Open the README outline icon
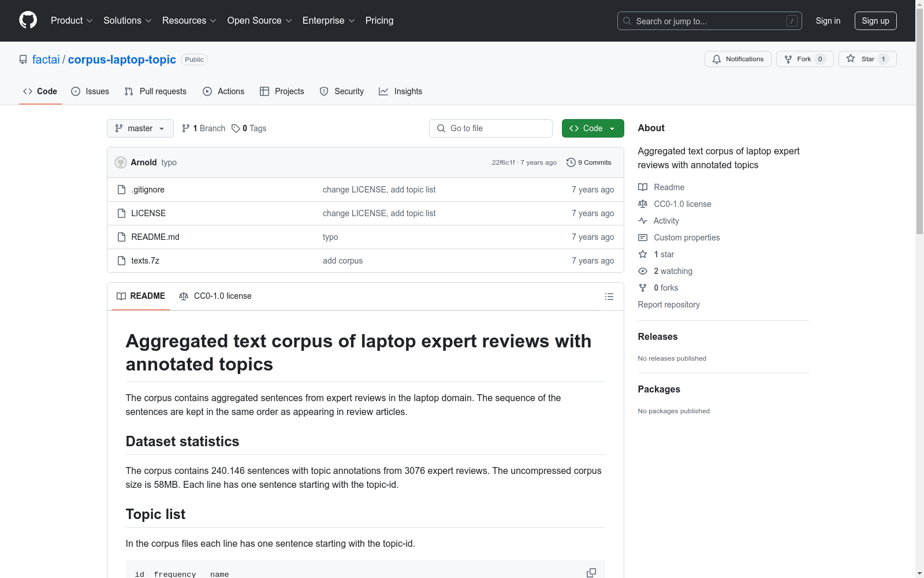Image resolution: width=924 pixels, height=578 pixels. pos(609,297)
